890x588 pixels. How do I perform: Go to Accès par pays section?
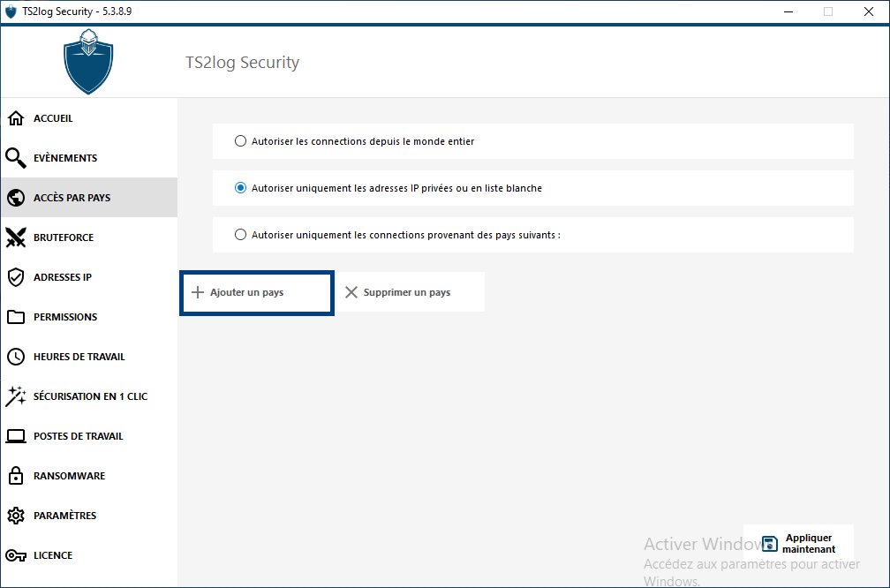89,198
